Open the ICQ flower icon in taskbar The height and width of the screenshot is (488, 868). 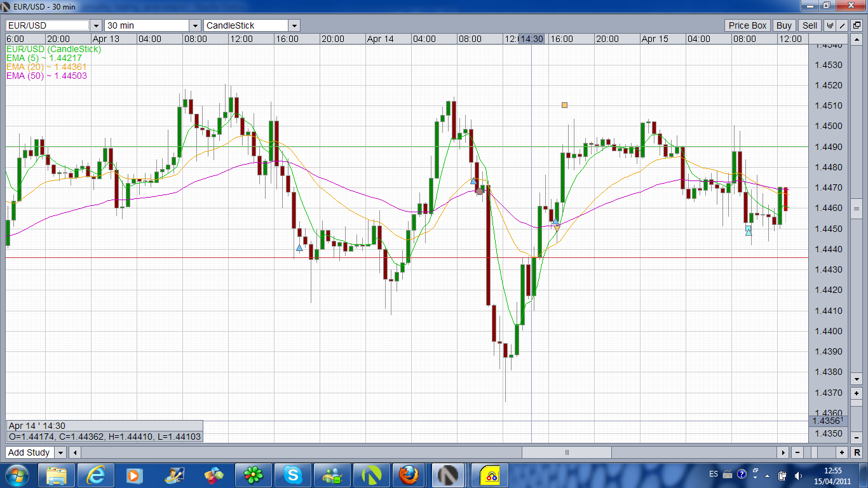254,475
